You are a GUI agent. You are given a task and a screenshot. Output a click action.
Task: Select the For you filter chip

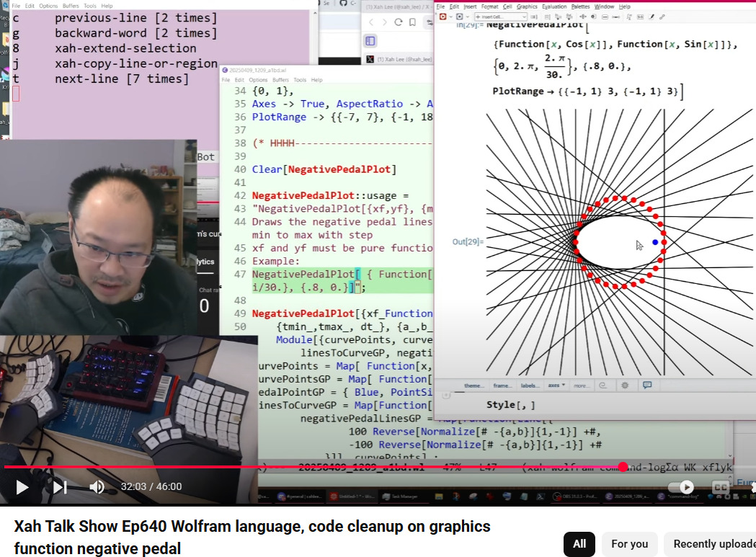point(629,544)
